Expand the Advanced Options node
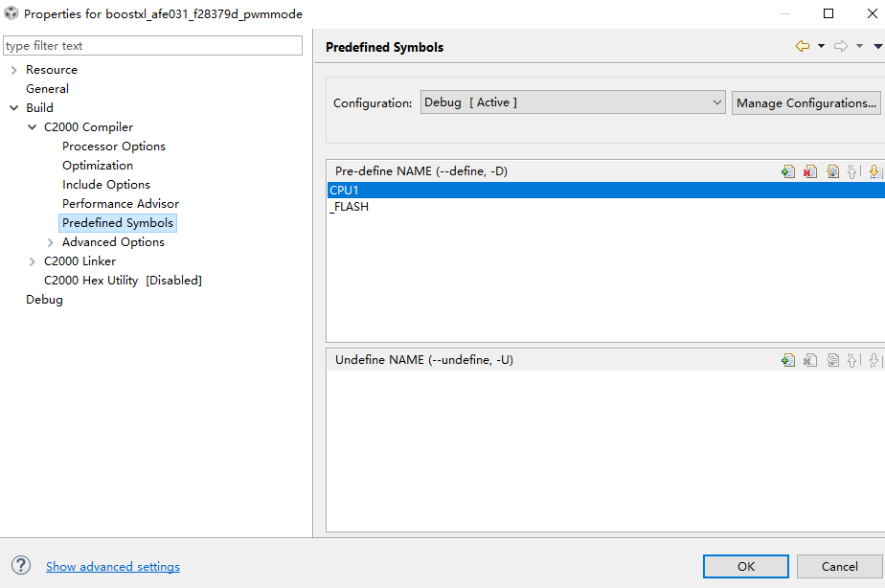885x588 pixels. pyautogui.click(x=50, y=242)
